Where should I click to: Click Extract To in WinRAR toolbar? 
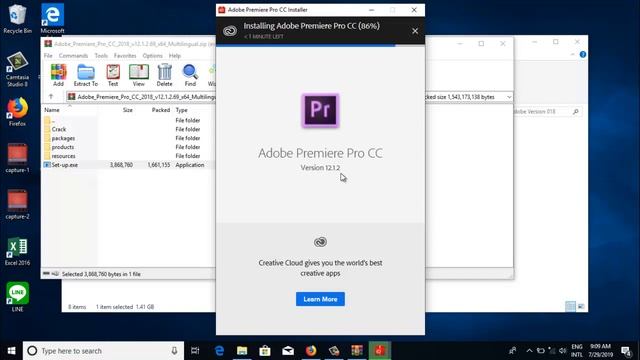[x=86, y=76]
